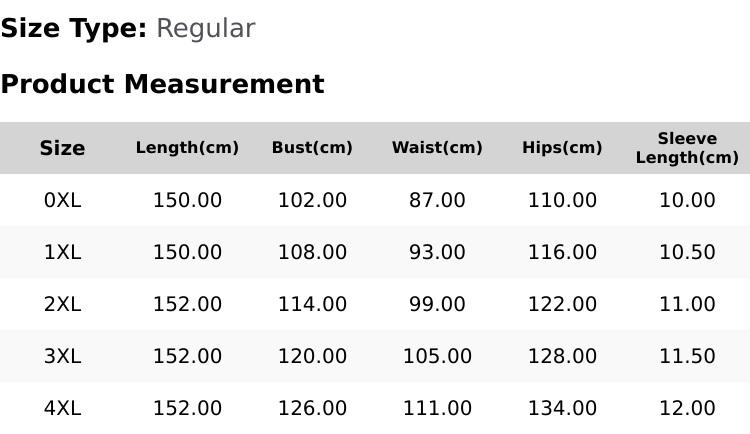This screenshot has height=434, width=750.
Task: Click the 11.50 sleeve length for 3XL
Action: point(687,356)
